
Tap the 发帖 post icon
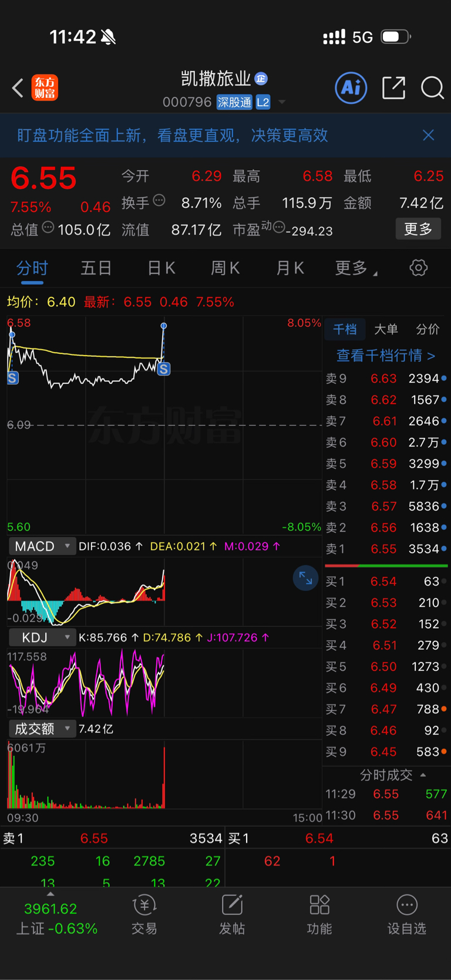232,914
